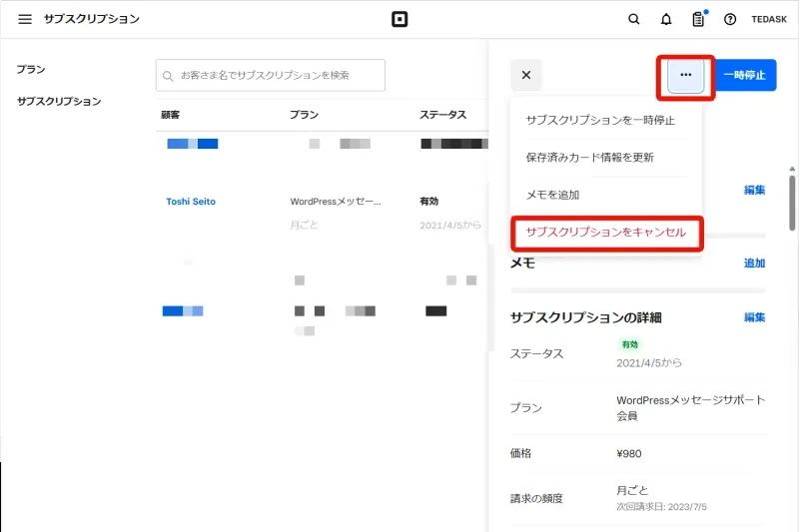This screenshot has width=799, height=532.
Task: Click the green 有効 badge in details
Action: (x=630, y=344)
